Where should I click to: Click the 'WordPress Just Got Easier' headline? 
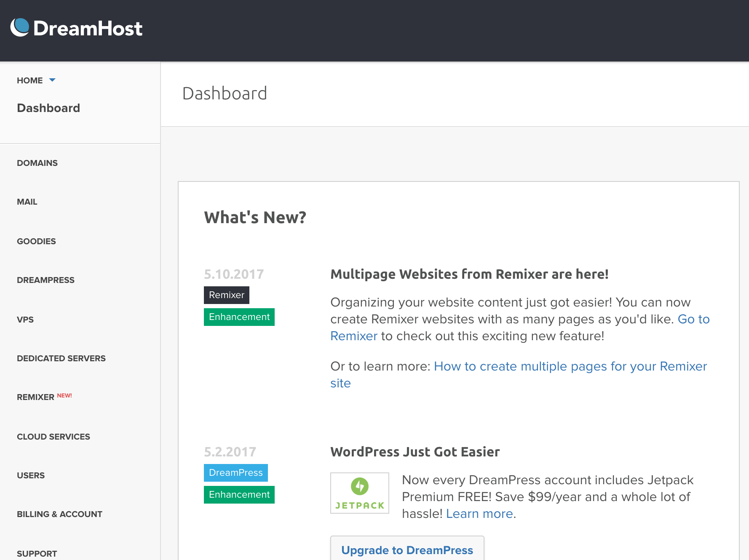click(x=415, y=452)
